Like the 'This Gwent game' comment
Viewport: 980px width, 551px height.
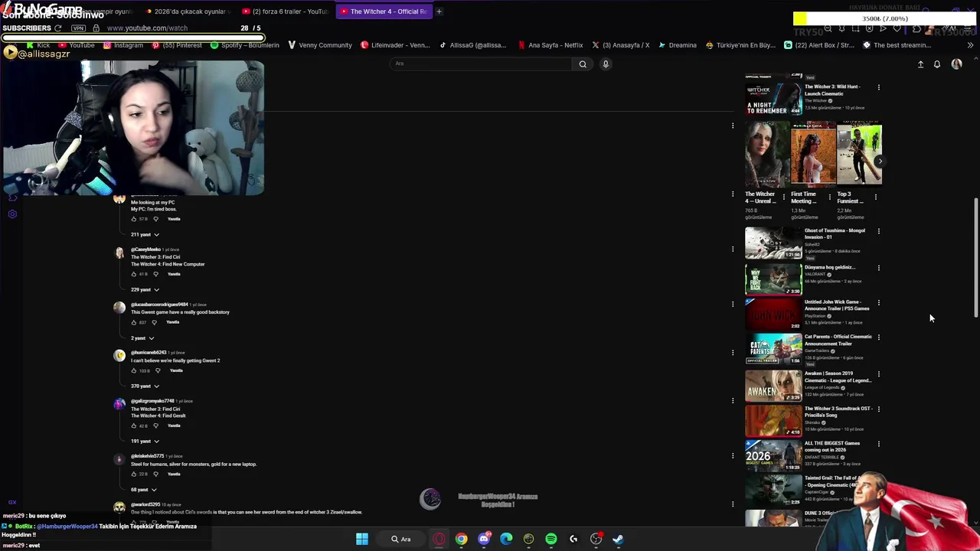134,322
